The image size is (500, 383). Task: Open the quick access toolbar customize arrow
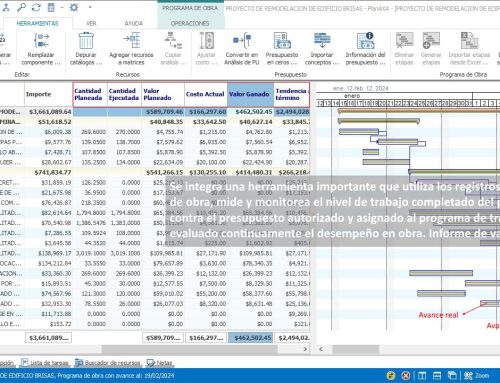point(90,7)
